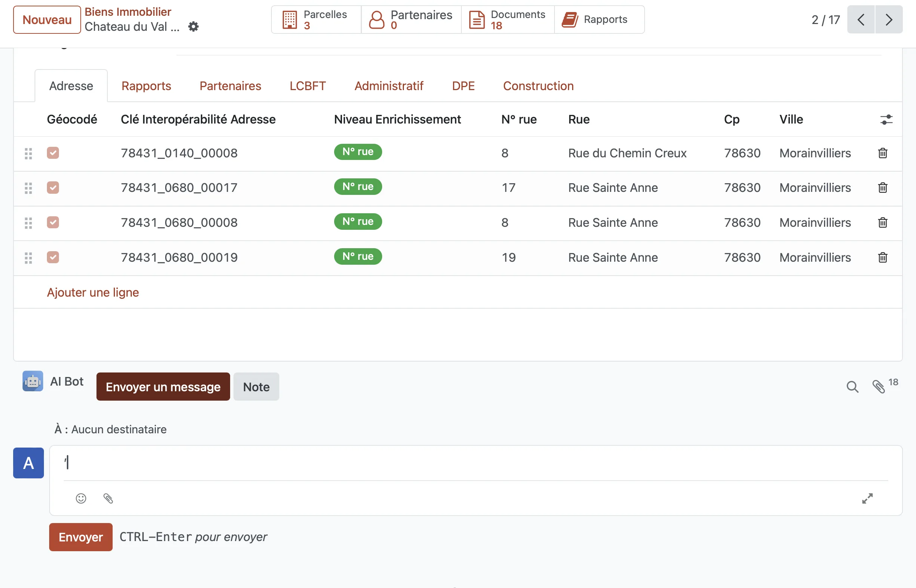The height and width of the screenshot is (588, 916).
Task: Click the Envoyer send button
Action: pos(81,537)
